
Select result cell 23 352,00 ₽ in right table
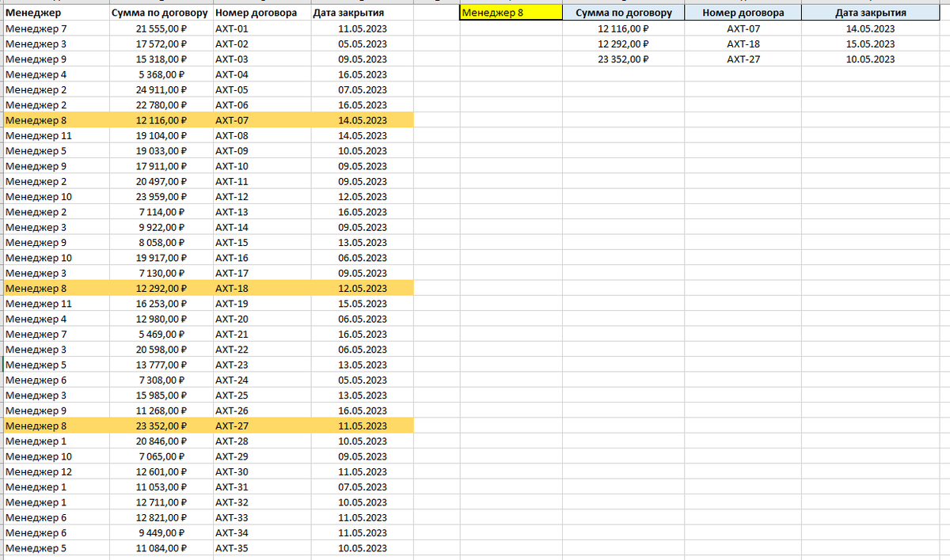(624, 59)
